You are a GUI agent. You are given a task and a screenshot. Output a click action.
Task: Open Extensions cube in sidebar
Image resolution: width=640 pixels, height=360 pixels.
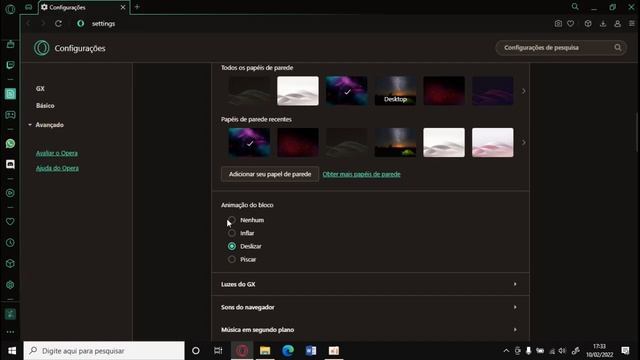point(10,264)
